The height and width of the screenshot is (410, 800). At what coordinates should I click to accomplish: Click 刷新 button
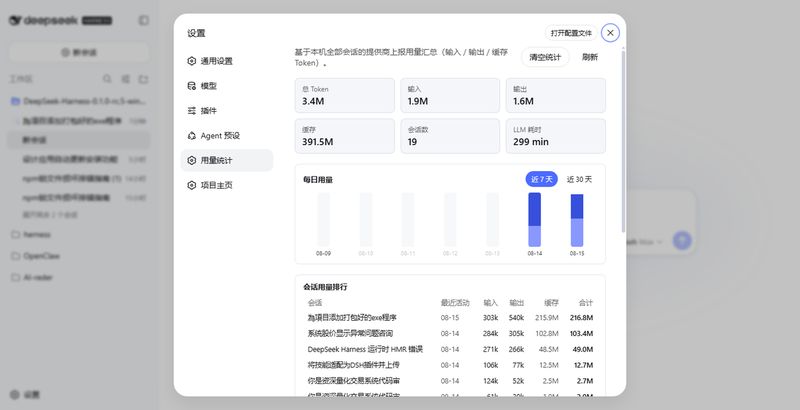[590, 57]
